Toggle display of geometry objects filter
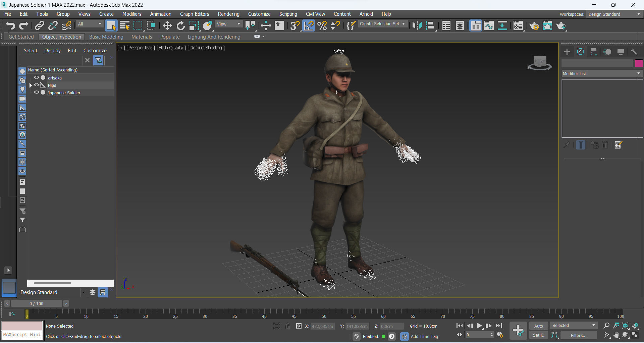This screenshot has width=644, height=343. [22, 71]
